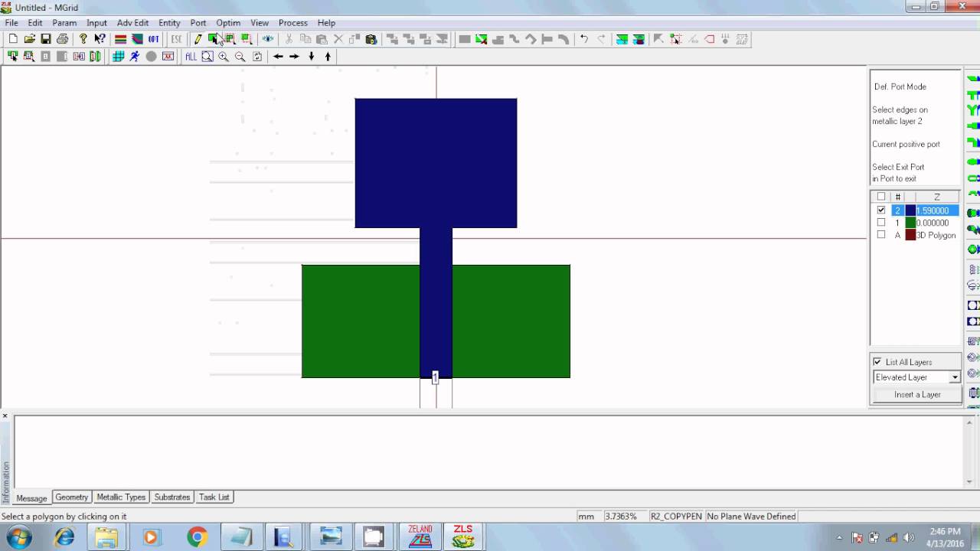
Task: Close the Information panel with the x
Action: coord(5,416)
